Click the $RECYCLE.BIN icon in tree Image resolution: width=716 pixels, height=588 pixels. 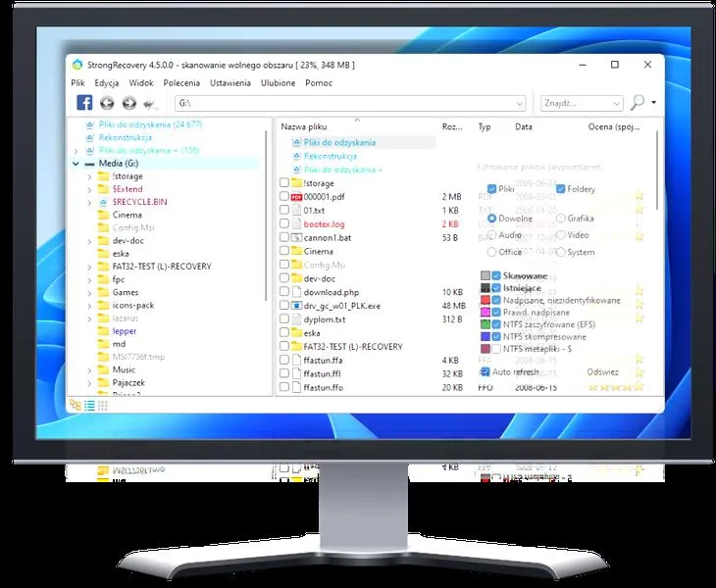point(103,202)
